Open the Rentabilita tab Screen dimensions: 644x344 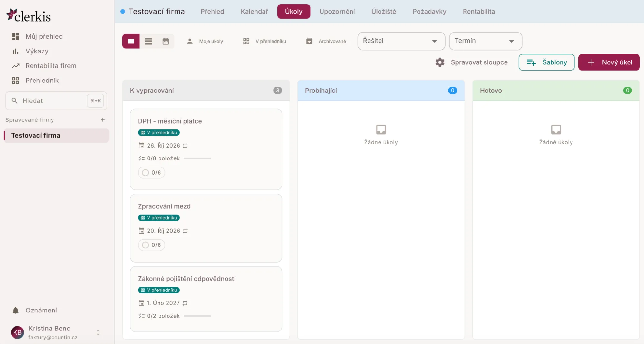pyautogui.click(x=479, y=12)
